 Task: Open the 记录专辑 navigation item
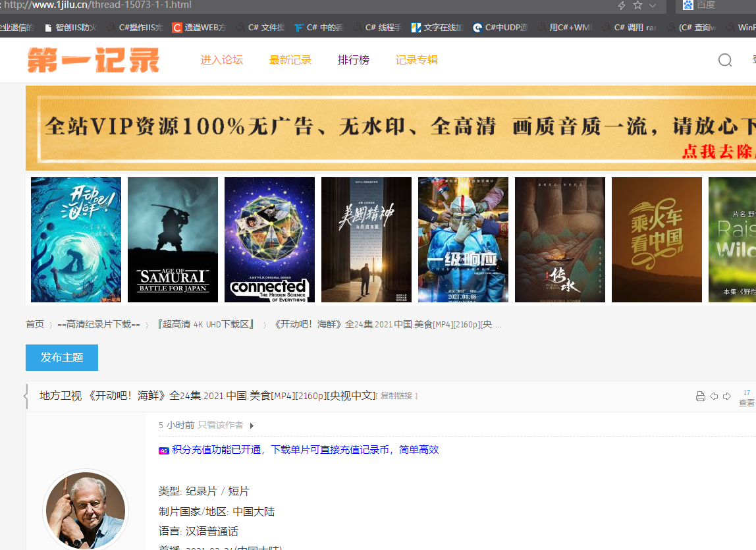pyautogui.click(x=416, y=59)
